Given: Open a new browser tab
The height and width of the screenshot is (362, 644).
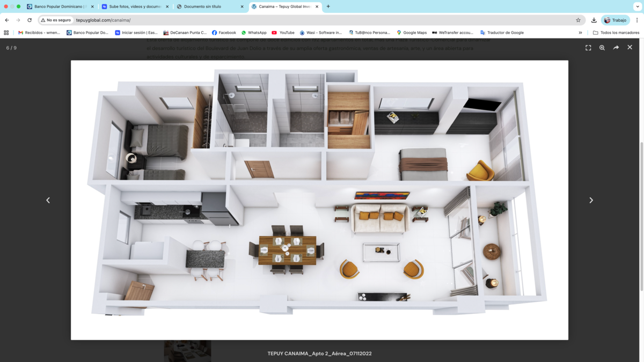Looking at the screenshot, I should [328, 6].
